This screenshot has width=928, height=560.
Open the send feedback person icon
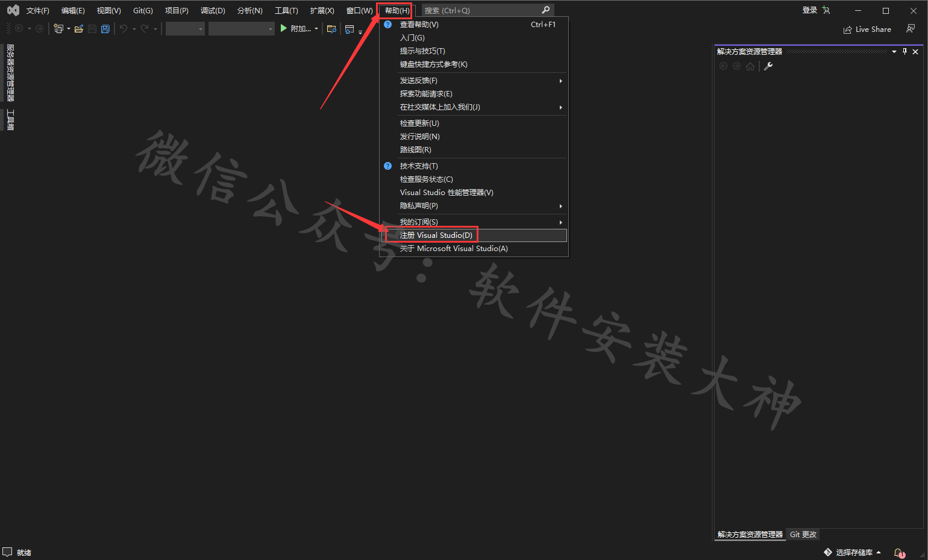point(911,28)
